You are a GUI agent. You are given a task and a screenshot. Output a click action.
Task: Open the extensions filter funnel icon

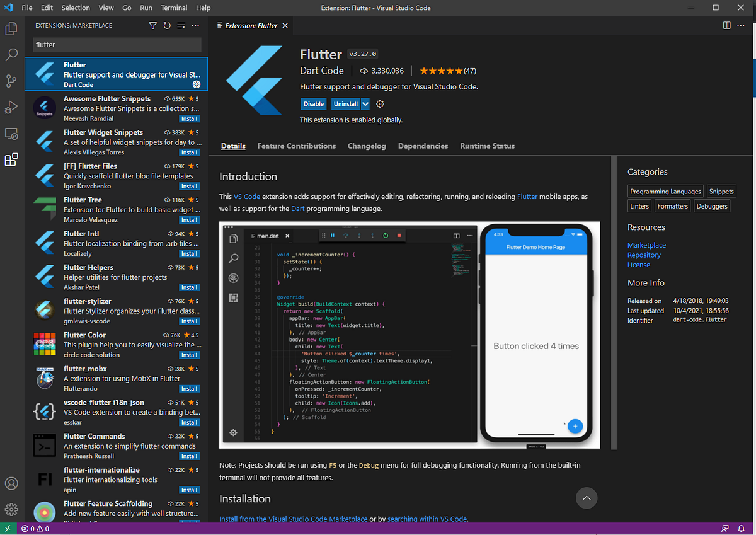click(x=152, y=25)
